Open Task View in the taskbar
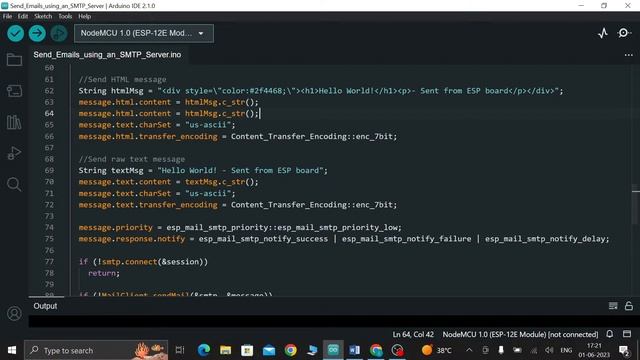The image size is (640, 360). point(180,350)
